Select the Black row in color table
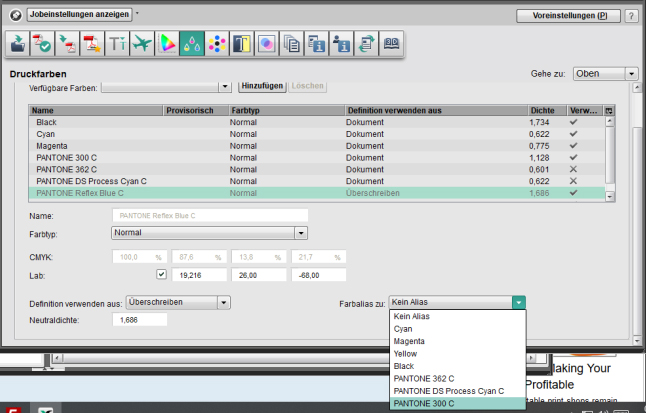646x413 pixels. [x=317, y=122]
